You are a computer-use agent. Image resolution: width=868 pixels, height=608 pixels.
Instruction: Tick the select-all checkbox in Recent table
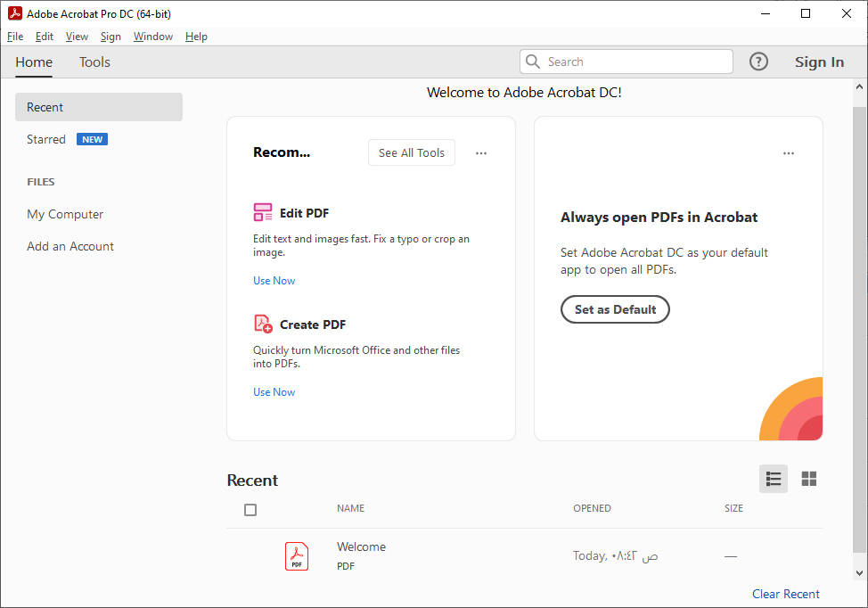click(x=250, y=509)
